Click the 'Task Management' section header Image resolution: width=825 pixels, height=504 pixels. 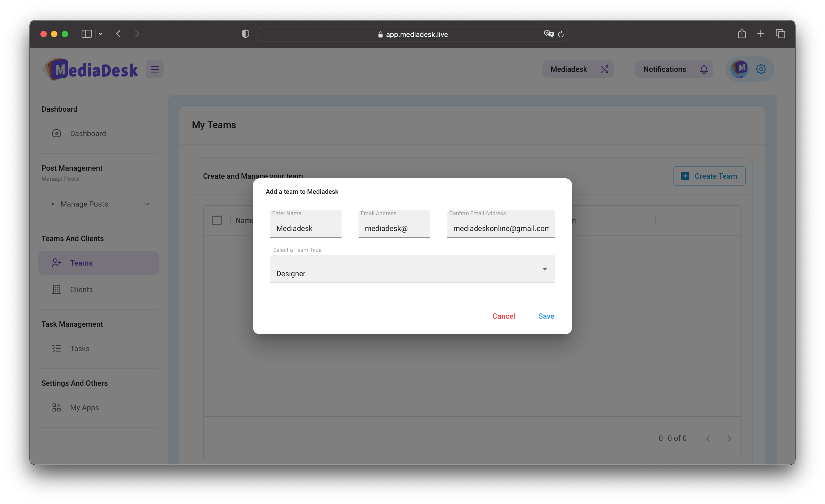pyautogui.click(x=72, y=324)
